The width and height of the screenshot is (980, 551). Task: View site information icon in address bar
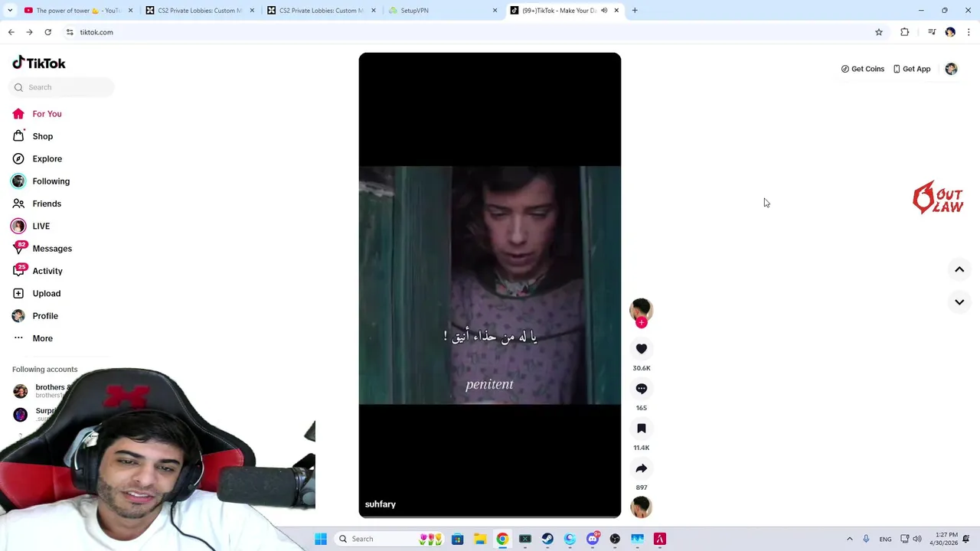coord(70,32)
